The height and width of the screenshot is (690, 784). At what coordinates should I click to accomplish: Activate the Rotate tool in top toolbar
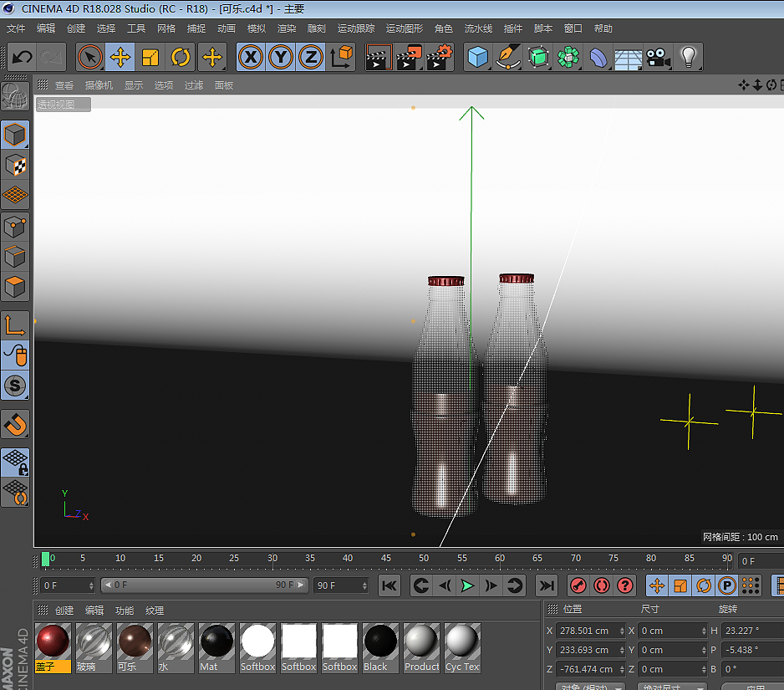pos(181,57)
